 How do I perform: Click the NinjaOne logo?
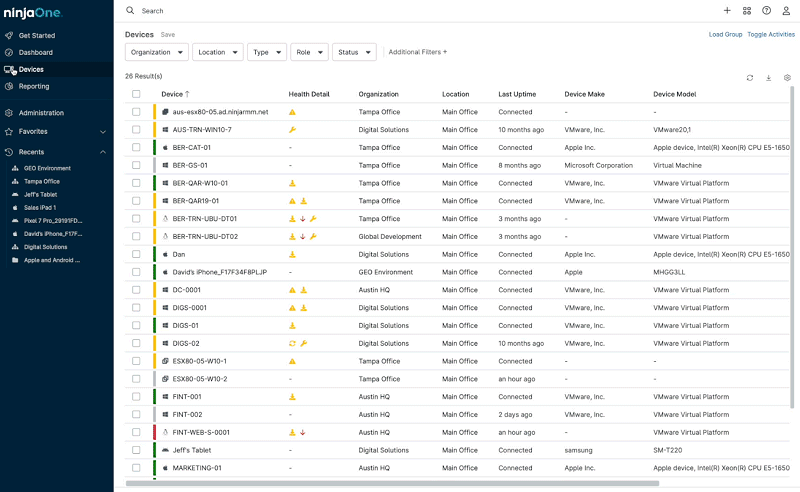click(x=33, y=13)
